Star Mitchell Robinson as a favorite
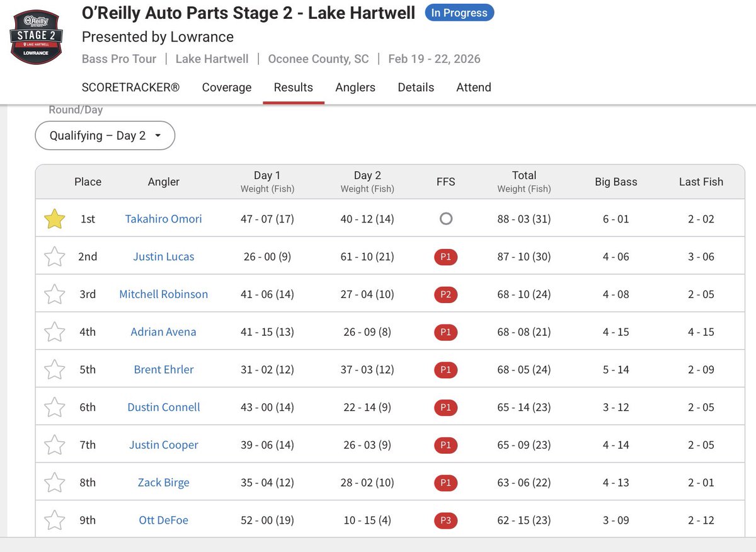Image resolution: width=756 pixels, height=552 pixels. click(55, 294)
